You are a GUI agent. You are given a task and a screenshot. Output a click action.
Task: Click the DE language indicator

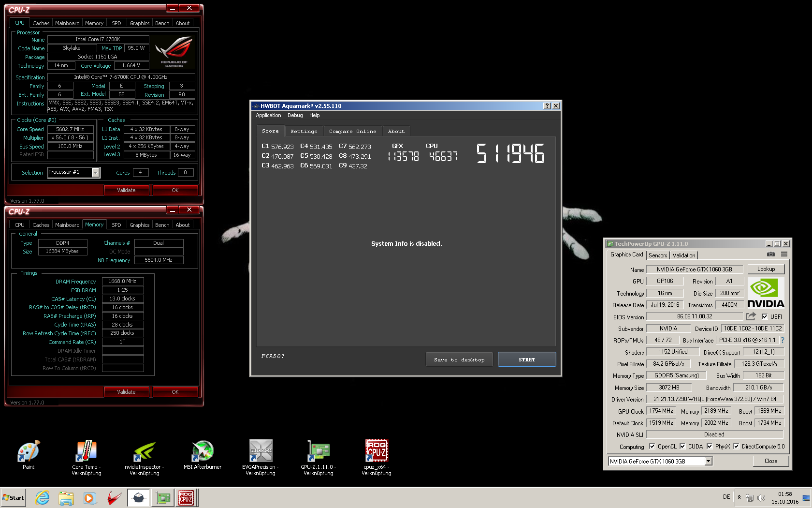tap(726, 497)
